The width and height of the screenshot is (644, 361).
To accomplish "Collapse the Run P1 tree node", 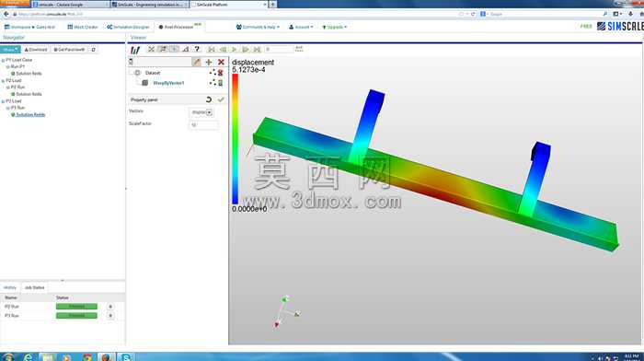I will coord(7,66).
